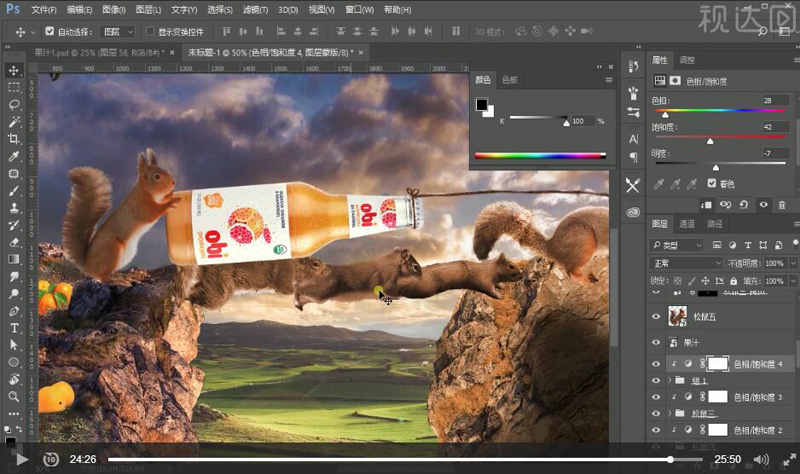Select the Path Selection arrow tool

coord(14,345)
